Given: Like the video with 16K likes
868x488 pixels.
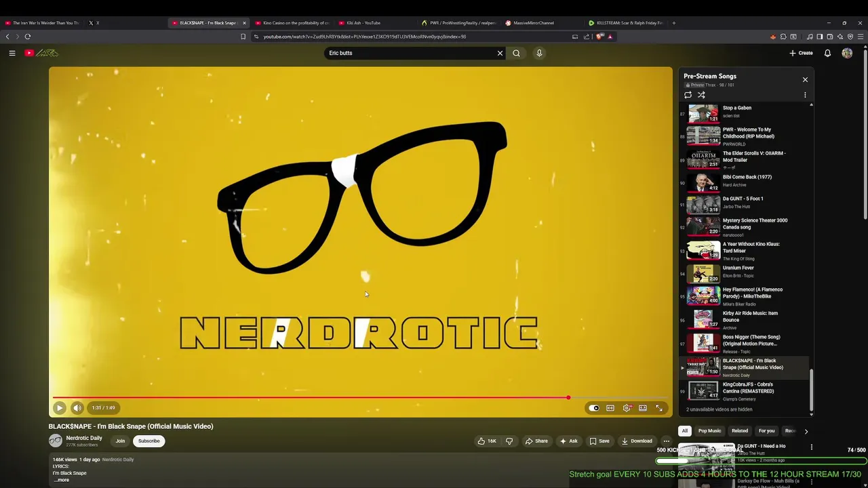Looking at the screenshot, I should click(486, 441).
